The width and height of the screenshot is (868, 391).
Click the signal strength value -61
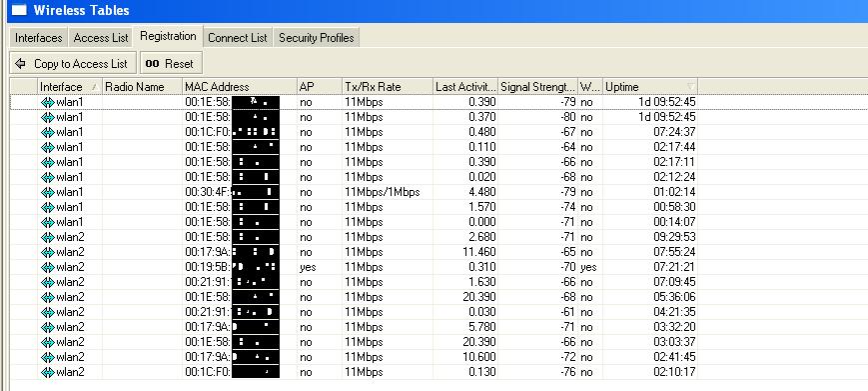tap(567, 312)
